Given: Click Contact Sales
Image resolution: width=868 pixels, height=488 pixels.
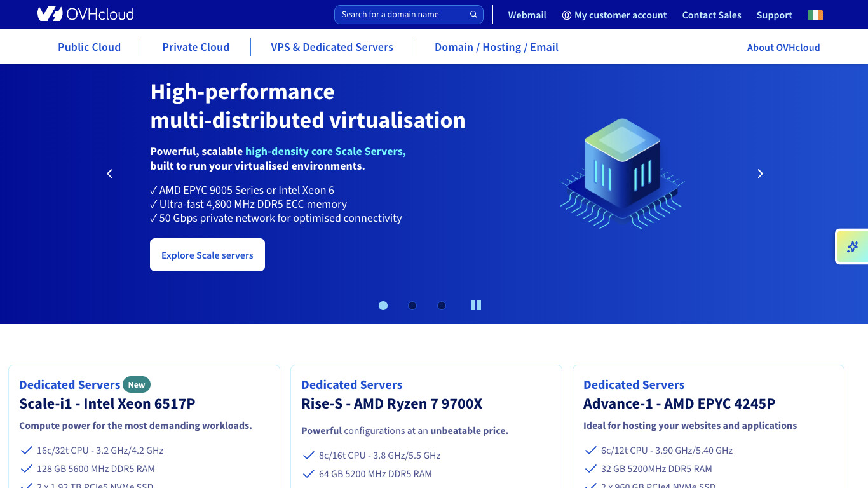Looking at the screenshot, I should tap(712, 15).
